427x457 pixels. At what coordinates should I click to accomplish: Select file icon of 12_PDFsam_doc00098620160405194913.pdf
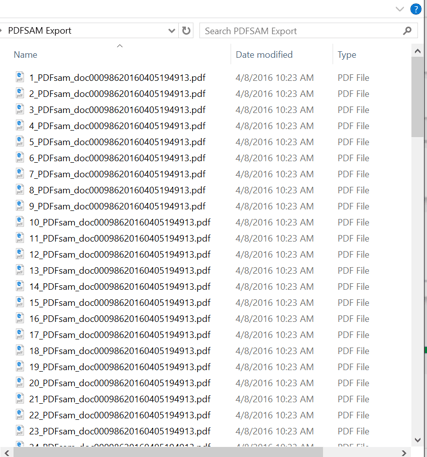coord(20,254)
